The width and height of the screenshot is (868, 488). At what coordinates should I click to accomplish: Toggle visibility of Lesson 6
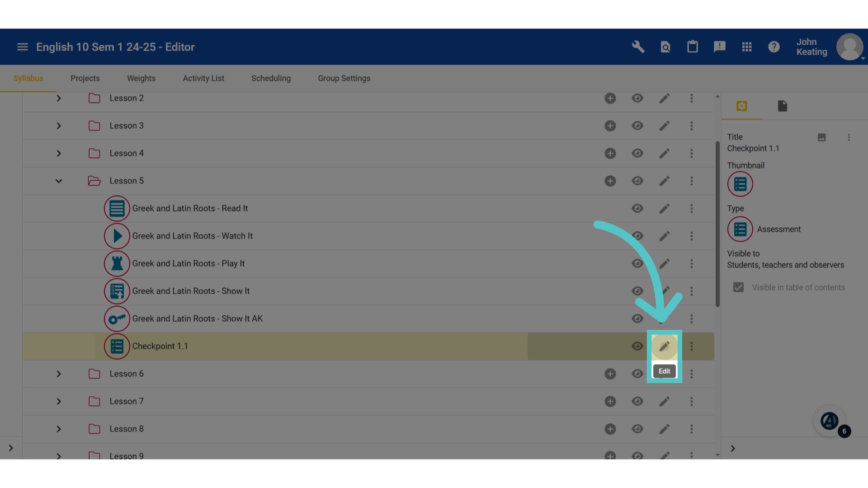(x=637, y=374)
